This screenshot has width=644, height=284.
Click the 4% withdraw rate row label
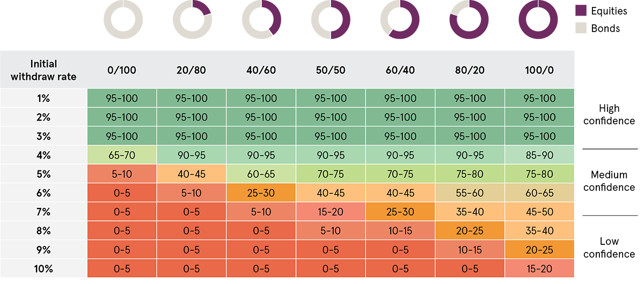coord(43,155)
